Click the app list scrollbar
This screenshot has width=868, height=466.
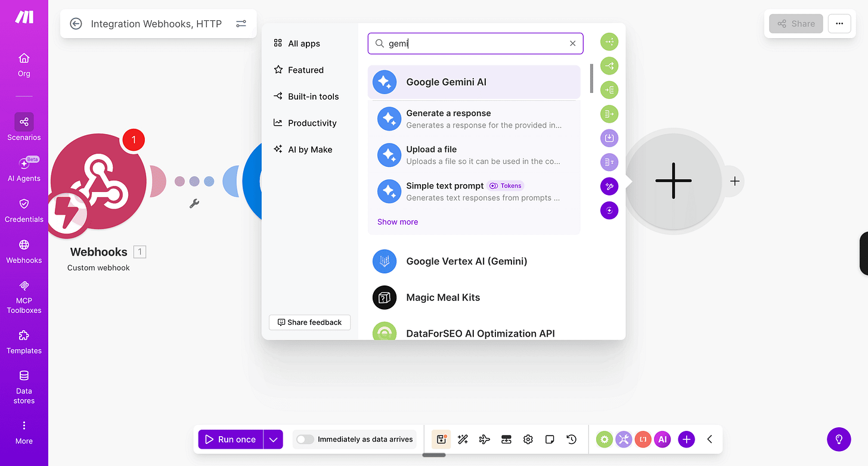pos(591,79)
